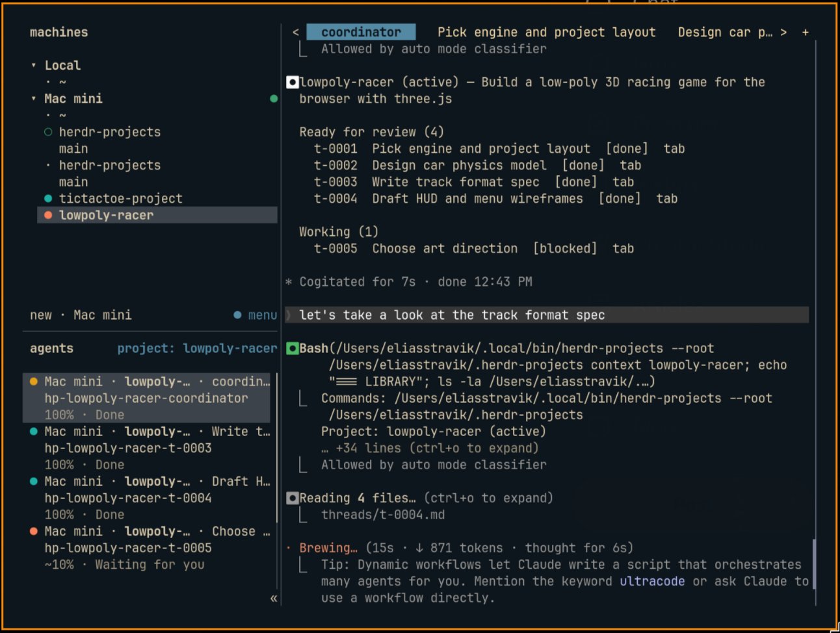The width and height of the screenshot is (840, 633).
Task: Click the green status dot beside Mac mini
Action: (x=274, y=99)
